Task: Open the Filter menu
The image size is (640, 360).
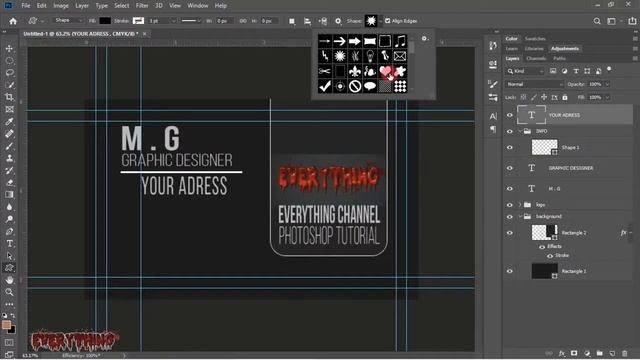Action: tap(142, 6)
